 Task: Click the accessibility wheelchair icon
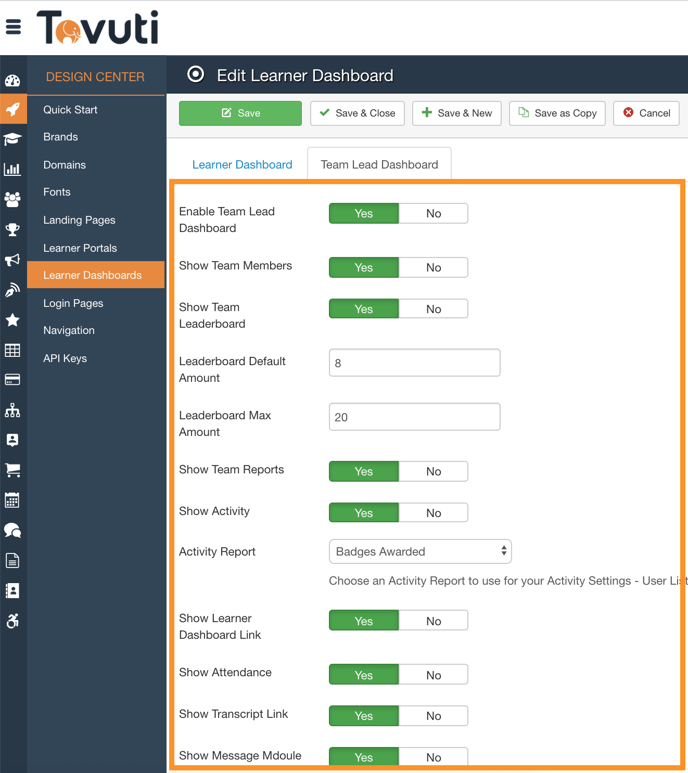tap(13, 621)
